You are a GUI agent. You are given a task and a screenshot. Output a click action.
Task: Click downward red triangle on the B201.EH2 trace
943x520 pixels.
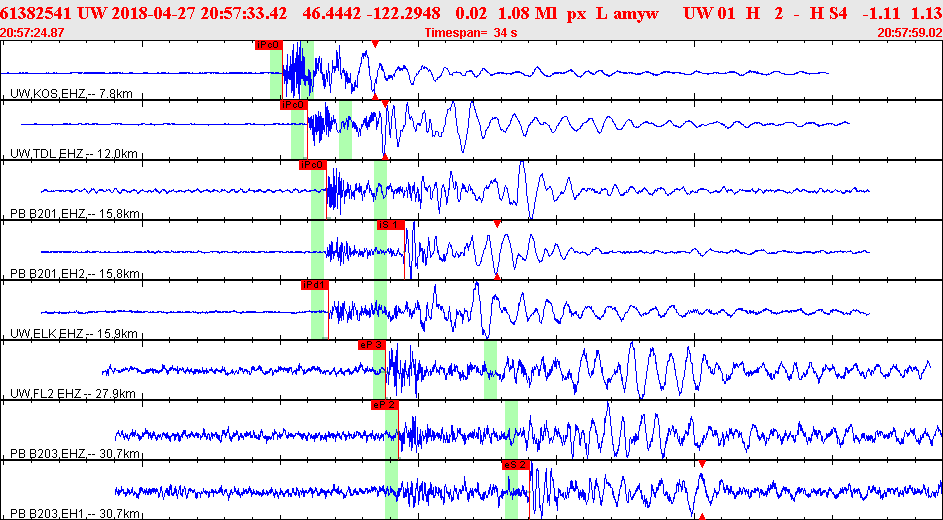(497, 224)
